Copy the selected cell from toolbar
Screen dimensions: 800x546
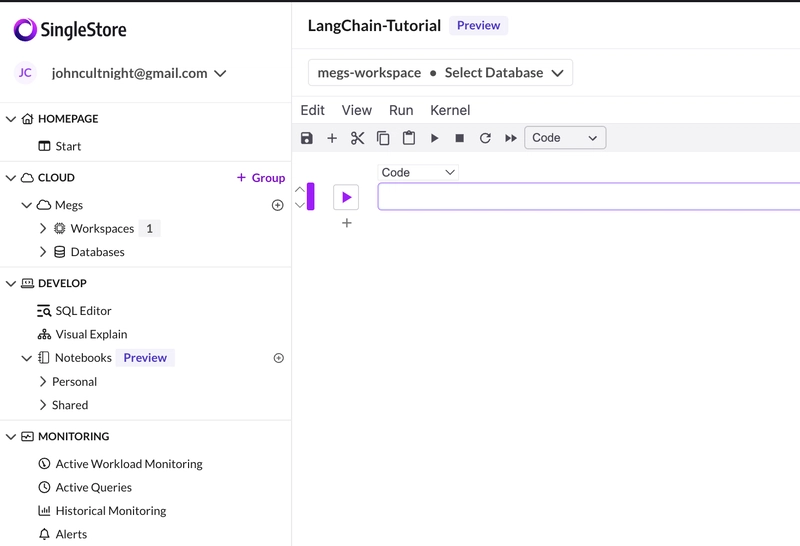(383, 138)
